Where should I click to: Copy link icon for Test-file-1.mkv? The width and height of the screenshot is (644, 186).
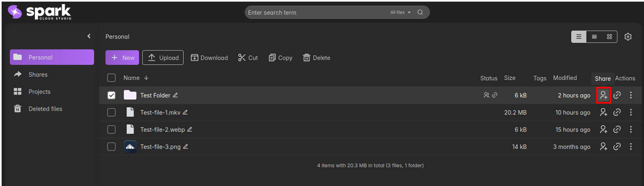617,112
